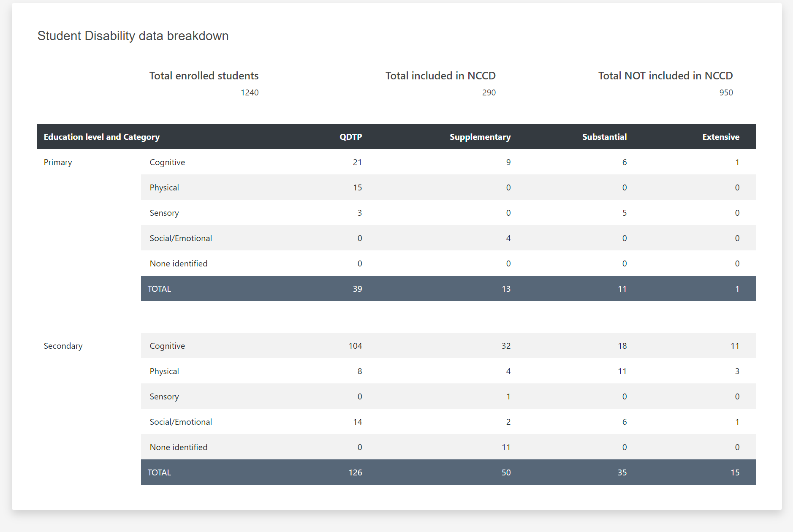Viewport: 793px width, 532px height.
Task: Click Primary Cognitive Supplementary value 9
Action: [508, 162]
